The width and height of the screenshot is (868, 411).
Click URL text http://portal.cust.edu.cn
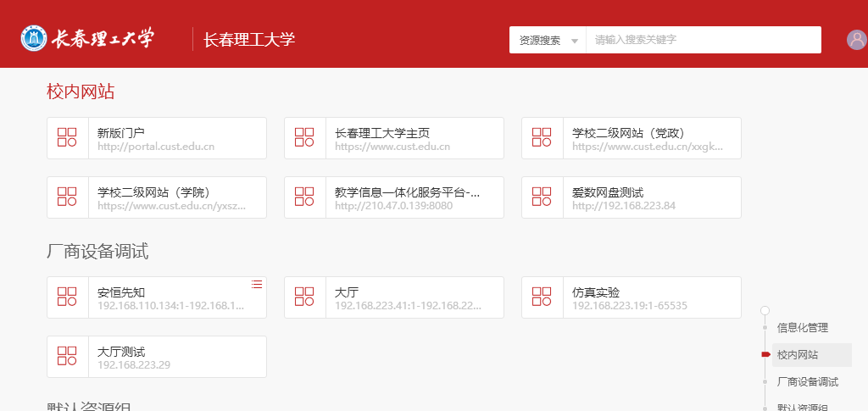click(156, 147)
